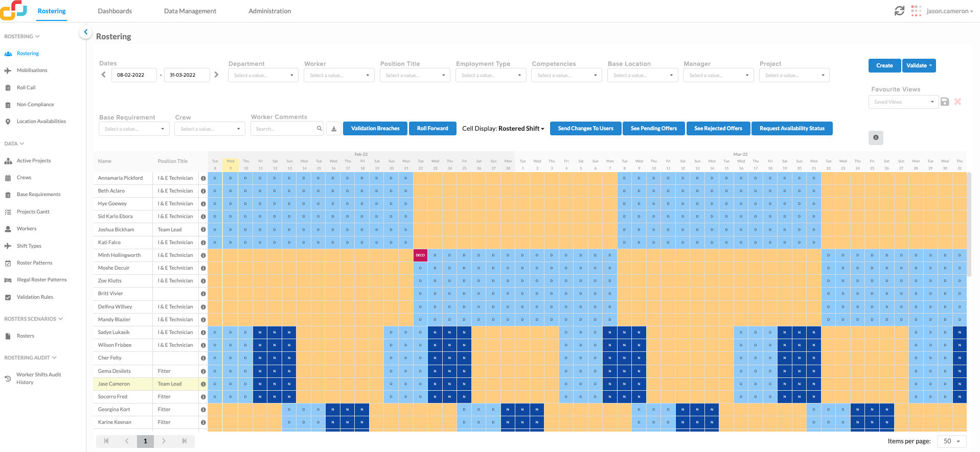Change Cell Display Rostered Shift dropdown
This screenshot has width=980, height=452.
pyautogui.click(x=521, y=129)
